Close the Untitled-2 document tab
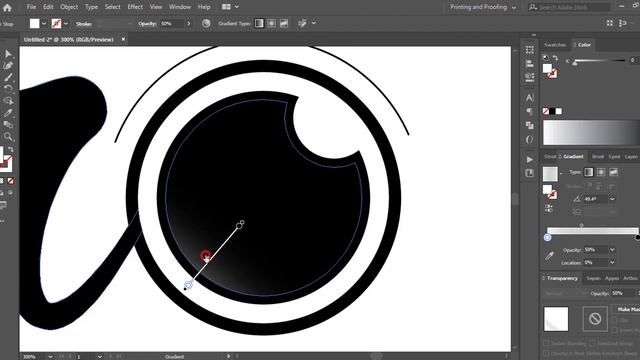Screen dimensions: 640x360 (123, 39)
